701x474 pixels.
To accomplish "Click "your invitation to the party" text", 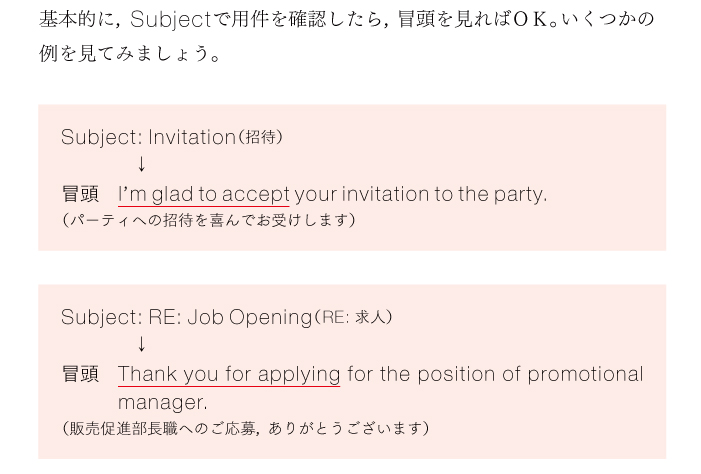I will pyautogui.click(x=420, y=195).
